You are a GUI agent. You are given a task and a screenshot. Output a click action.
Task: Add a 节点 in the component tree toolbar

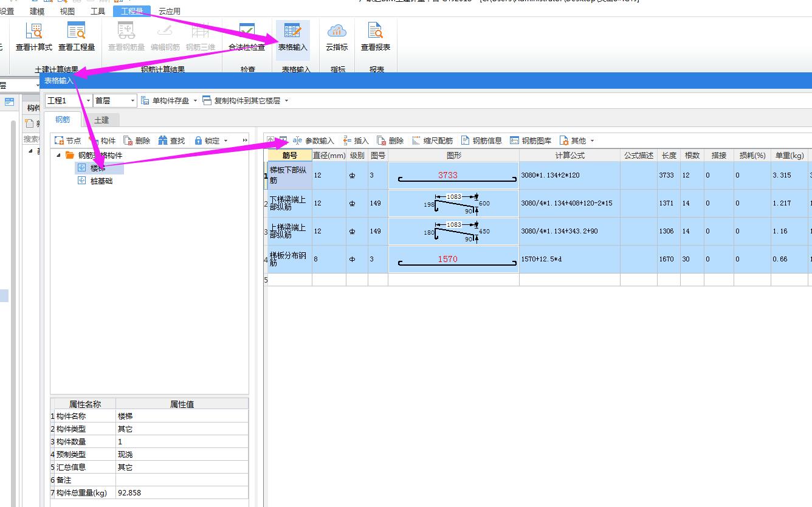(x=67, y=140)
